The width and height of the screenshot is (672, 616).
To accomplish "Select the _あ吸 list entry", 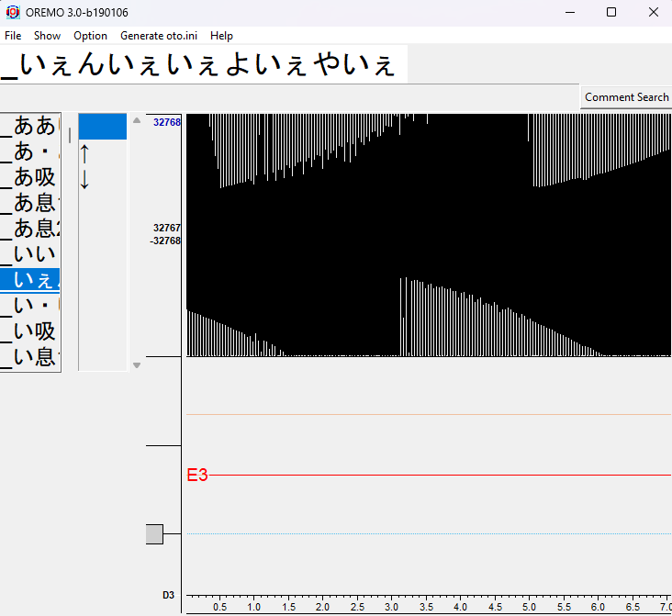I will pos(30,177).
